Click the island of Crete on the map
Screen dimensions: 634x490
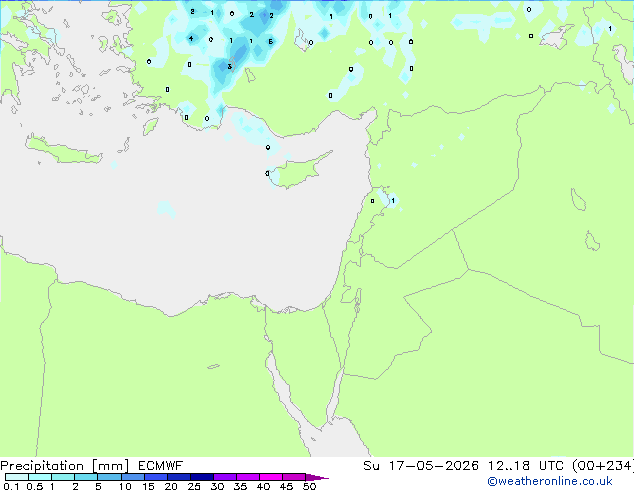click(x=63, y=150)
